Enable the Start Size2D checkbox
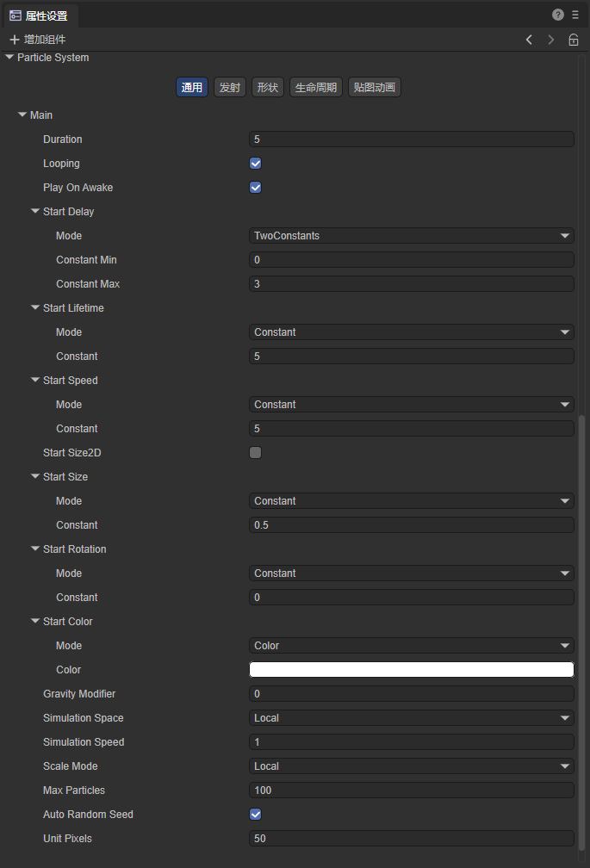This screenshot has width=590, height=868. [x=255, y=453]
